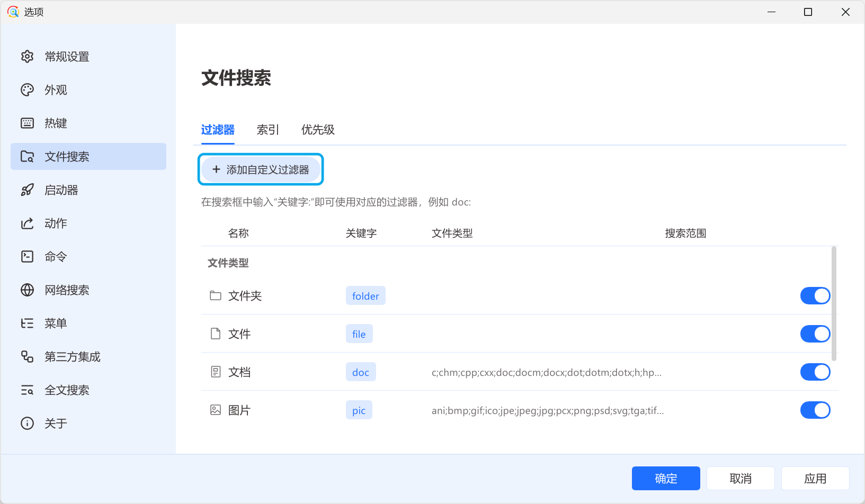Close the 选项 window

pyautogui.click(x=845, y=12)
